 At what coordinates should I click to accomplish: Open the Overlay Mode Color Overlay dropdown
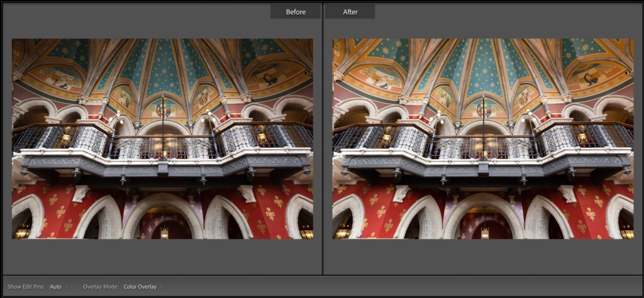(143, 287)
